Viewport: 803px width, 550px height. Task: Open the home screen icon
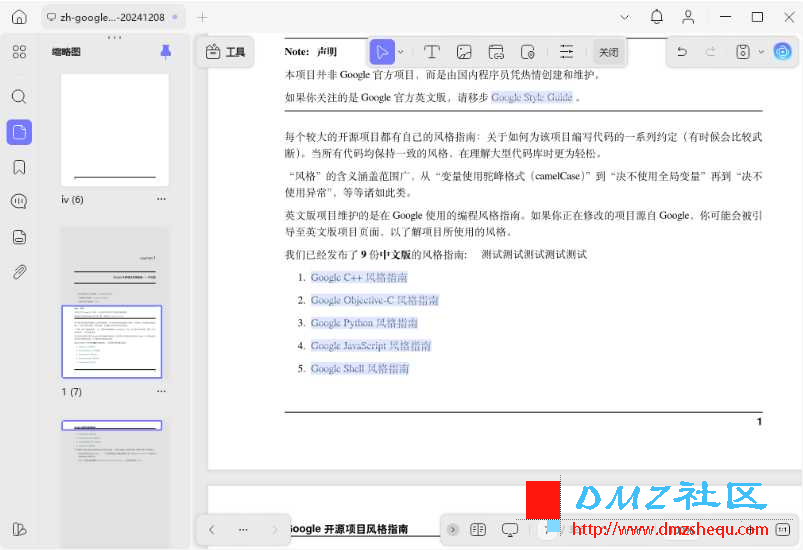point(19,17)
